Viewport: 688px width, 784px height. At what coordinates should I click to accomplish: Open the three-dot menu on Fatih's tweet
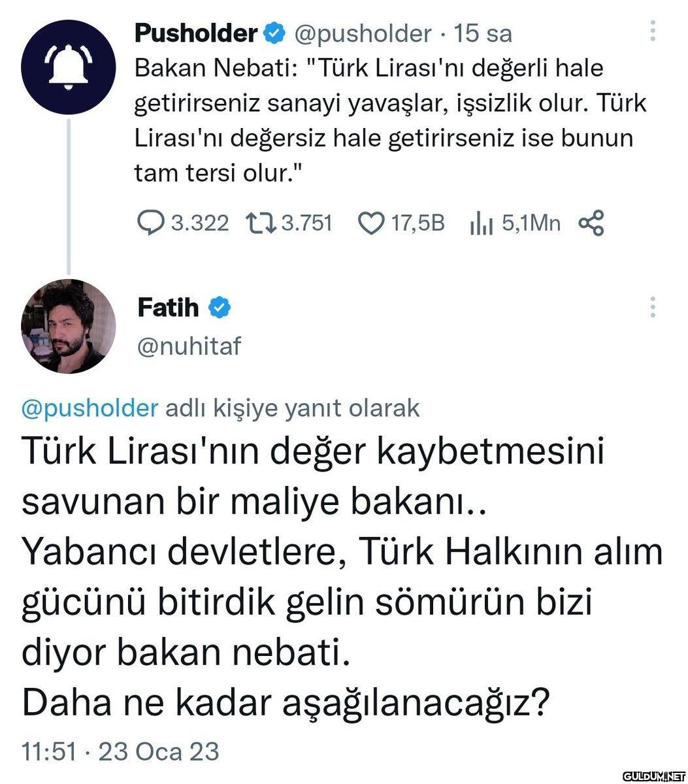pos(652,307)
